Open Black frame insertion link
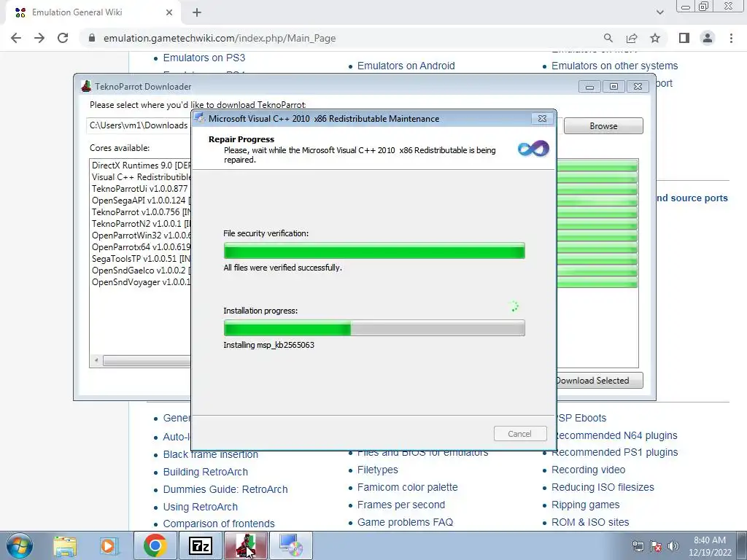The image size is (747, 560). (x=211, y=455)
